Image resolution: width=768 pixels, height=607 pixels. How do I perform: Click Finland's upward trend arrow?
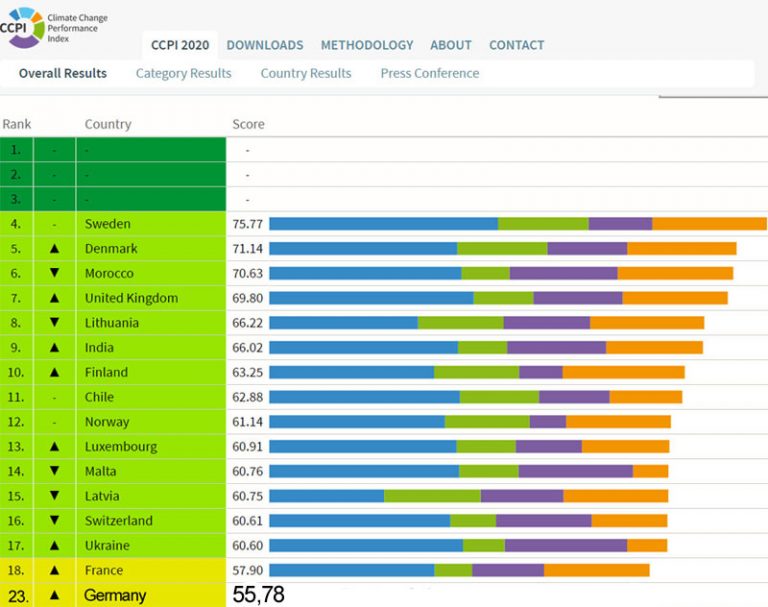(x=54, y=372)
